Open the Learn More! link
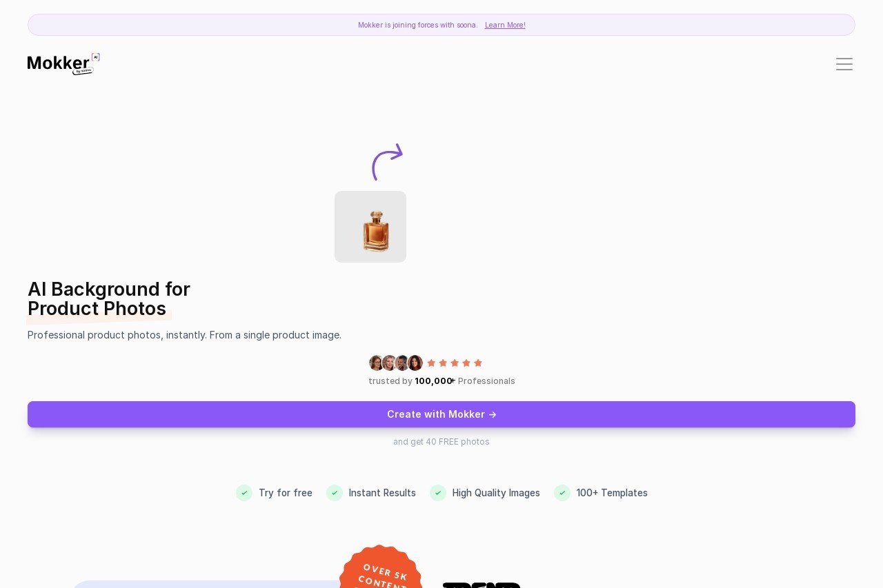The height and width of the screenshot is (588, 883). click(505, 25)
